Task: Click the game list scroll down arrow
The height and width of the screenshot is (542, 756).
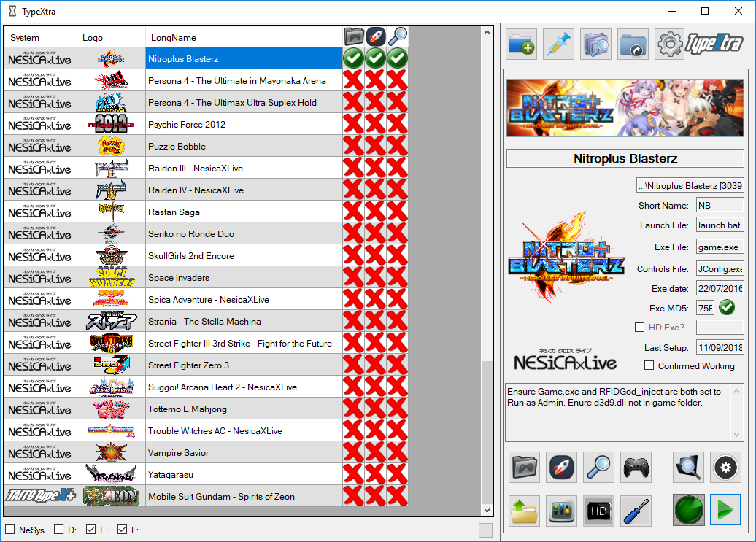Action: (487, 510)
